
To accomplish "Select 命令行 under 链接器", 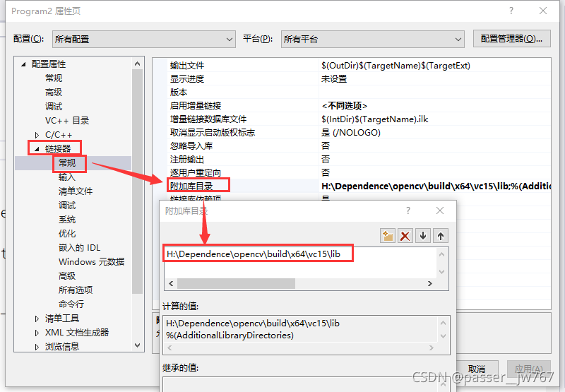I will tap(71, 304).
